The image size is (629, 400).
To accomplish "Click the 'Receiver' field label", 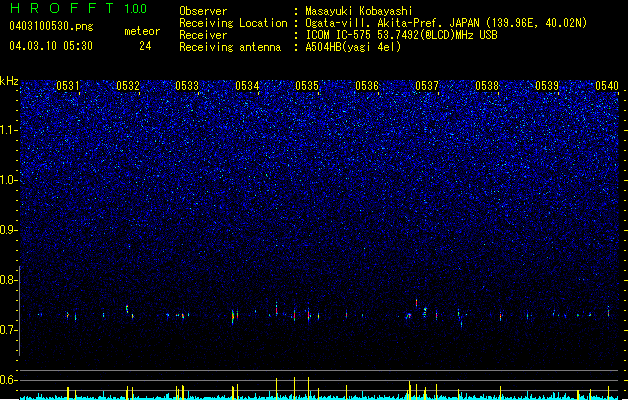I will pos(203,35).
